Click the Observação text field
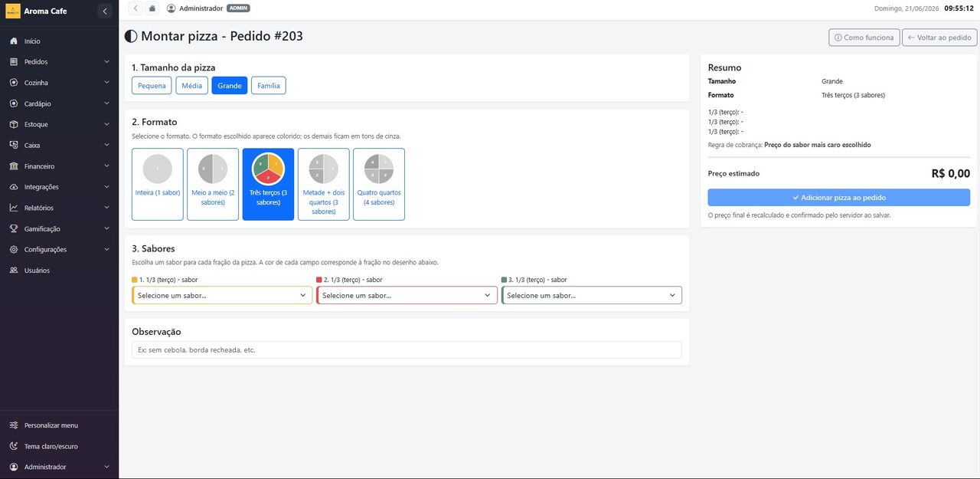The image size is (980, 479). pos(407,349)
